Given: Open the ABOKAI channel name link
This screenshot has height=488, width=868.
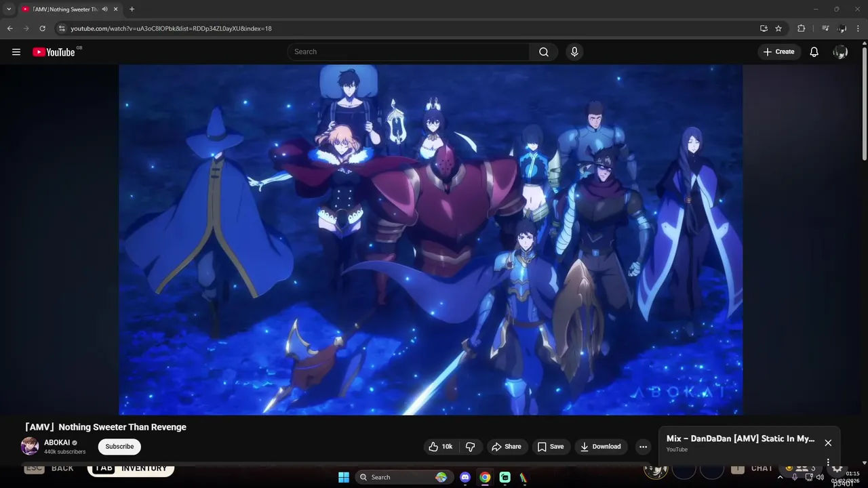Looking at the screenshot, I should tap(57, 443).
